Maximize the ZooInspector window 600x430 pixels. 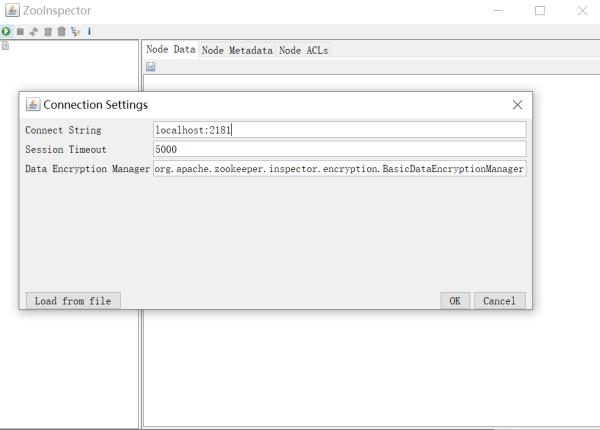(x=540, y=11)
